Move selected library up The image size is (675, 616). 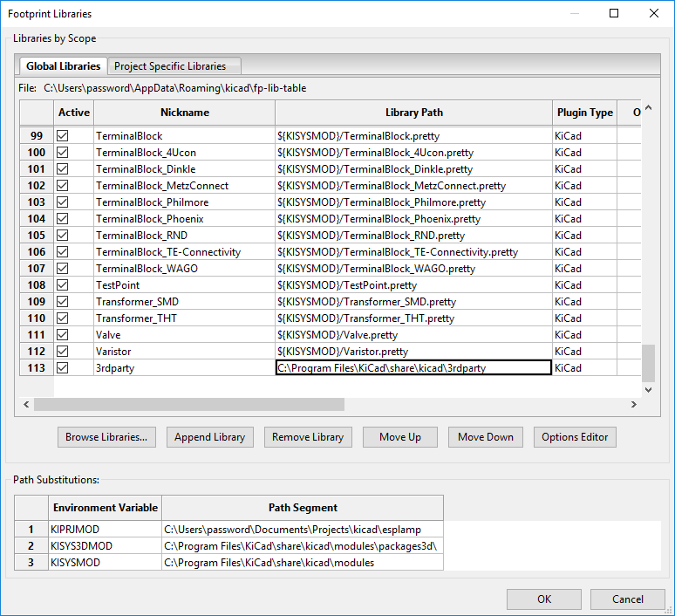[400, 437]
